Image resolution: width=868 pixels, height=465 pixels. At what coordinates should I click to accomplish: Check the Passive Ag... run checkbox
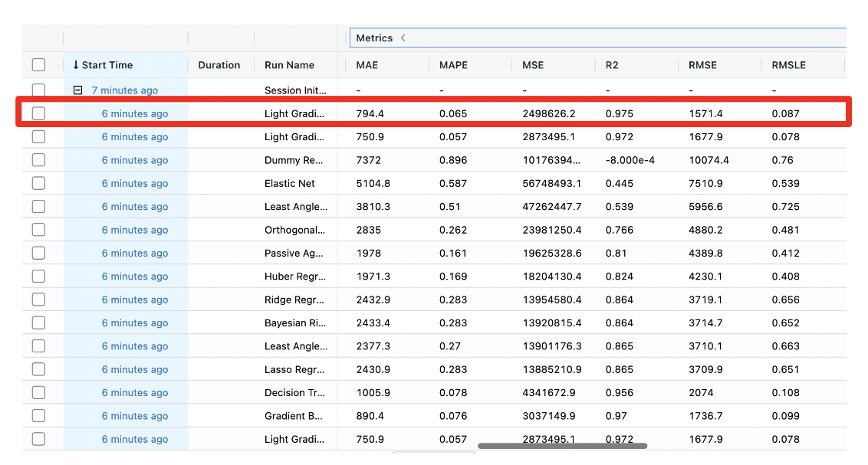(39, 253)
